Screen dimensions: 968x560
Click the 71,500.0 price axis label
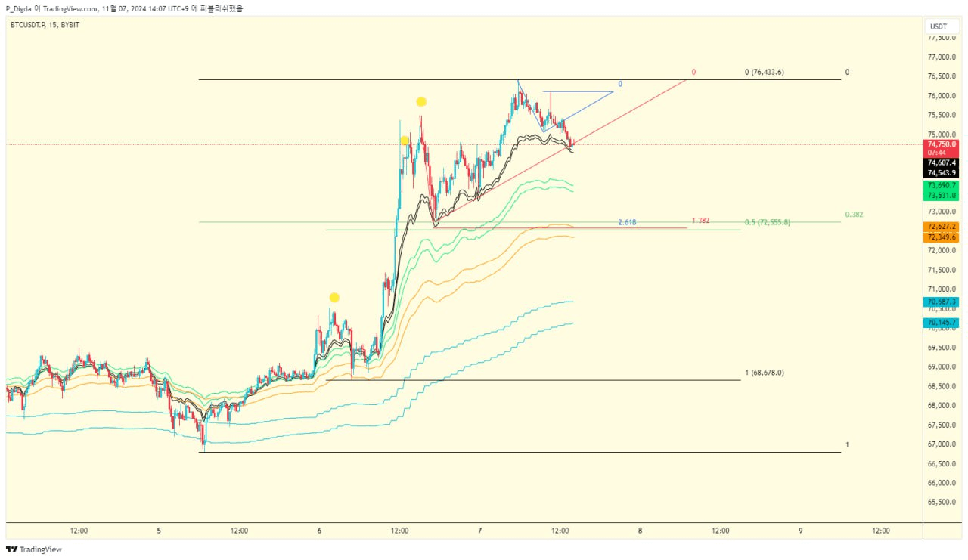coord(941,270)
